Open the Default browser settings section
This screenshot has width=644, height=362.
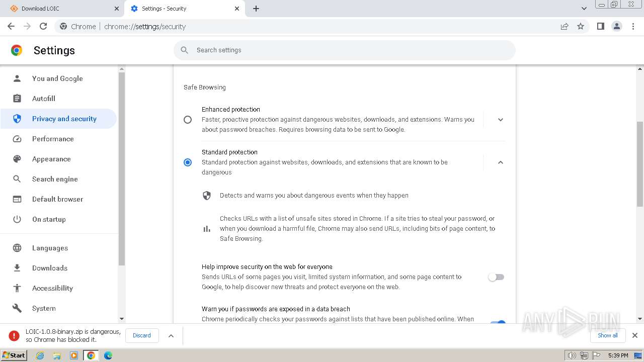[x=58, y=199]
